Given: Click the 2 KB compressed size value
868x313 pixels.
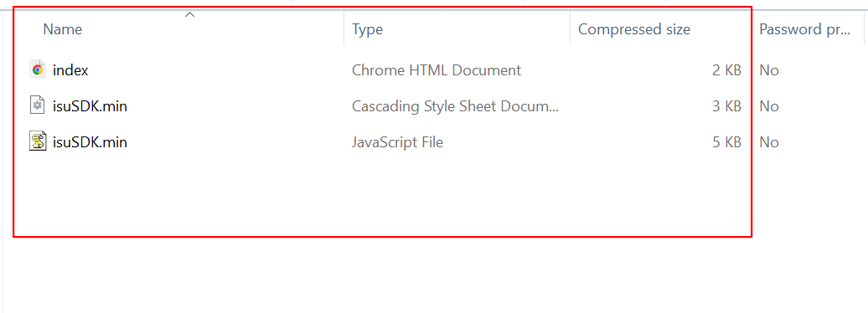Looking at the screenshot, I should 726,70.
